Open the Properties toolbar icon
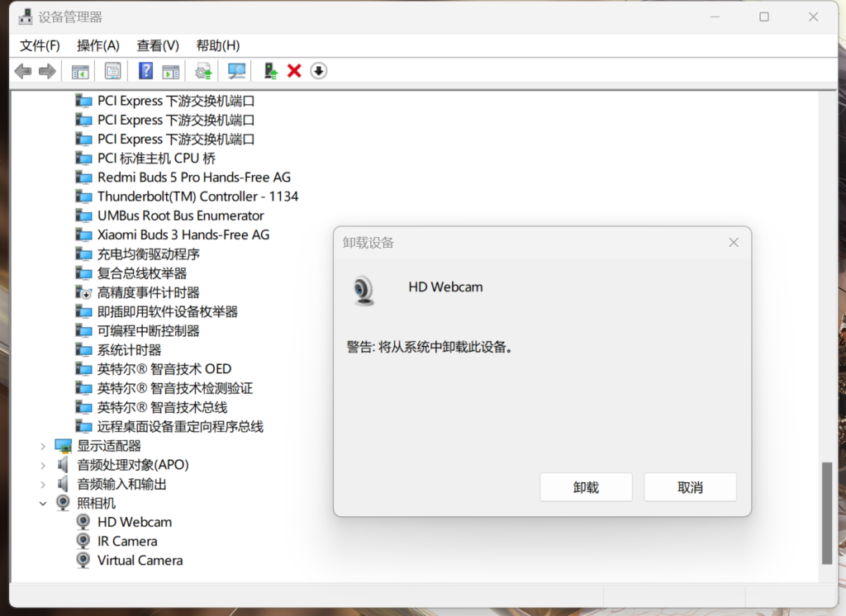 coord(112,72)
